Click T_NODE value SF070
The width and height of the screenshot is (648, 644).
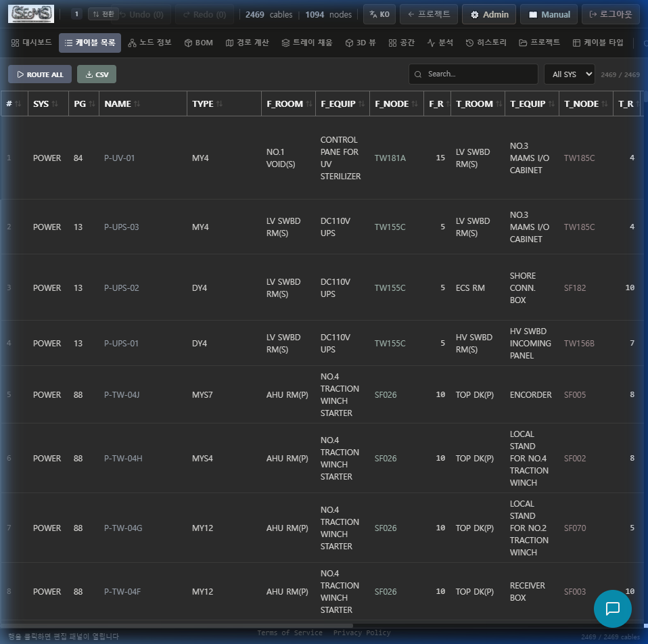point(574,528)
